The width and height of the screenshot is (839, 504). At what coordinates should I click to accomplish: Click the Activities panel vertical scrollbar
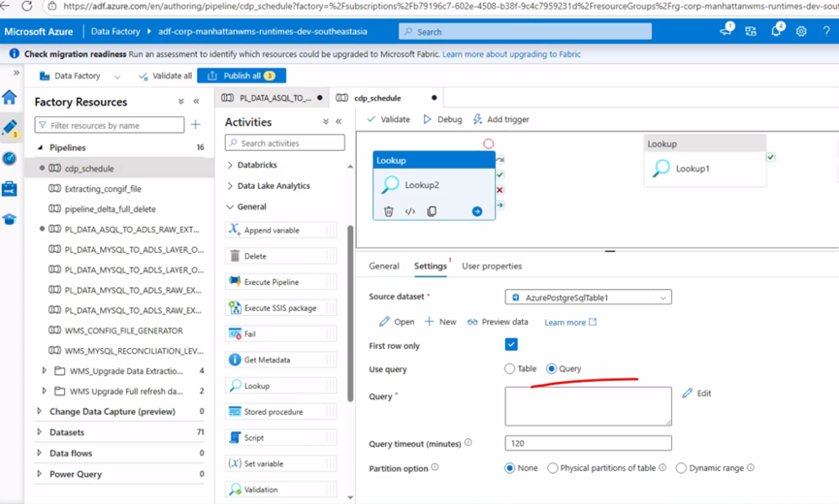(x=350, y=313)
